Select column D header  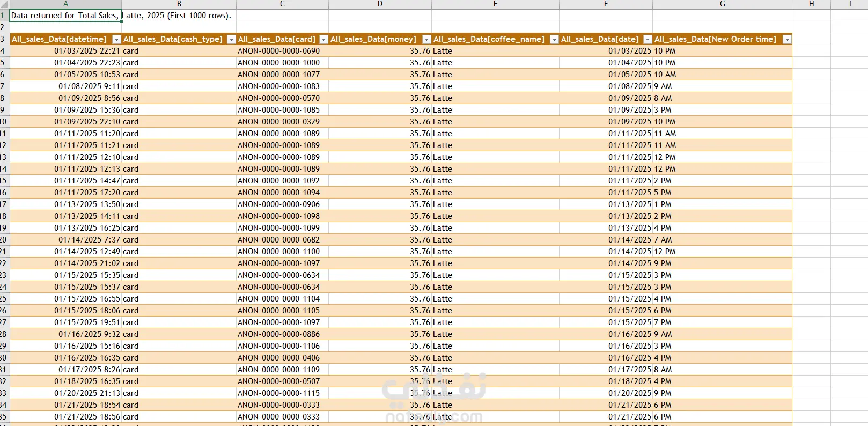(x=380, y=4)
